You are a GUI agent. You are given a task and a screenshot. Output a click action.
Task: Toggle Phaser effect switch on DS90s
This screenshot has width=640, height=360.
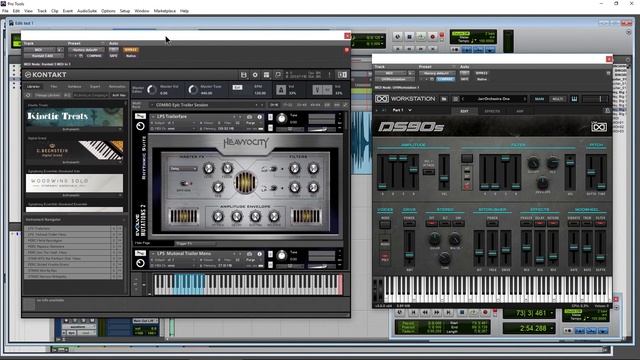[526, 223]
